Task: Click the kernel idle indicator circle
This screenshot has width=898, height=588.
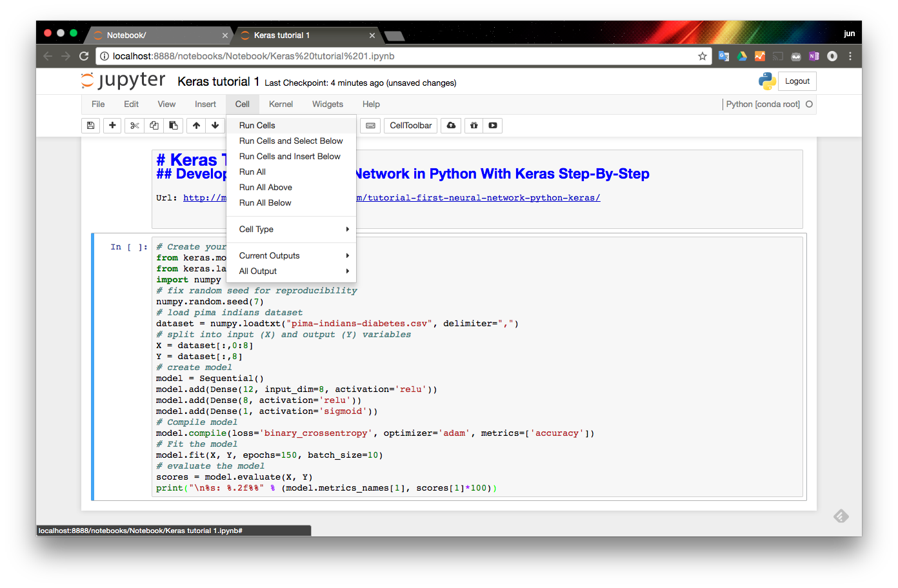Action: point(809,104)
